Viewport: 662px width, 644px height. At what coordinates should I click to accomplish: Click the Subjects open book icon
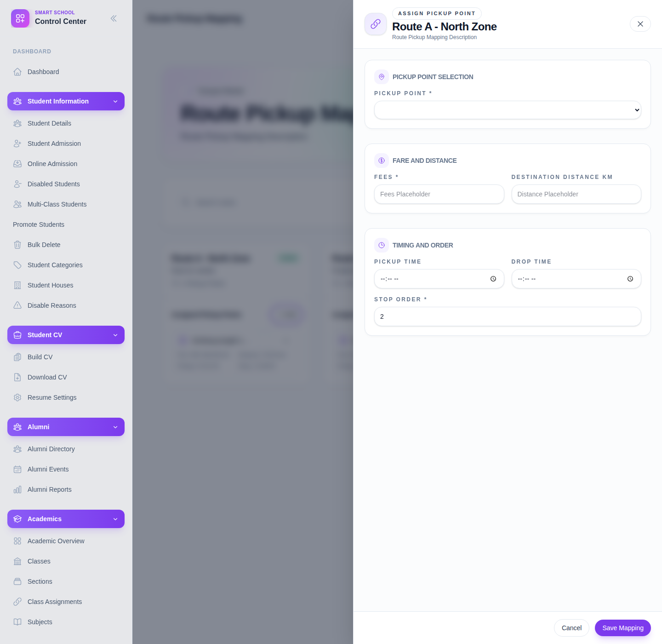(17, 622)
